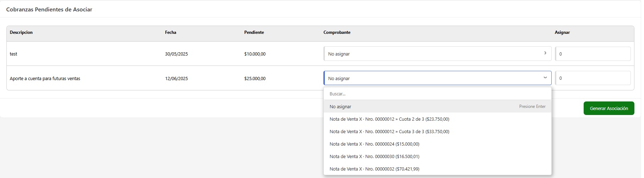The height and width of the screenshot is (178, 644).
Task: Click the Fecha column header
Action: tap(170, 32)
